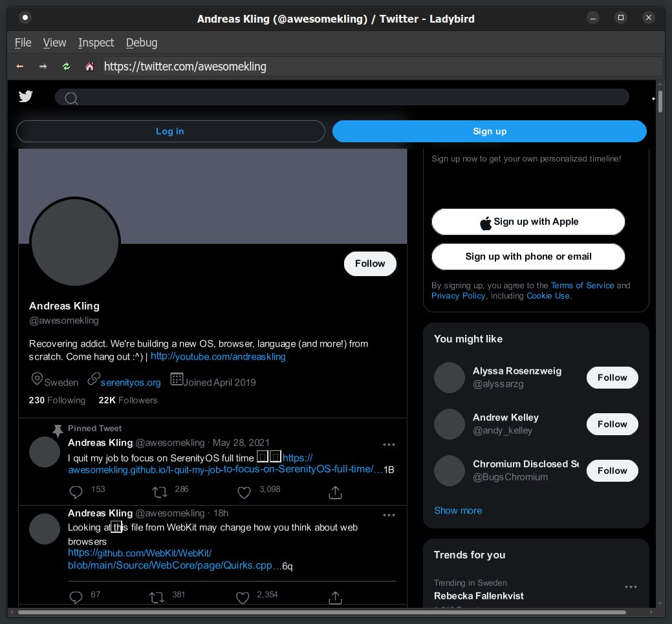Retweet the pinned tweet with 286 retweets
Screen dimensions: 672x624
[160, 492]
